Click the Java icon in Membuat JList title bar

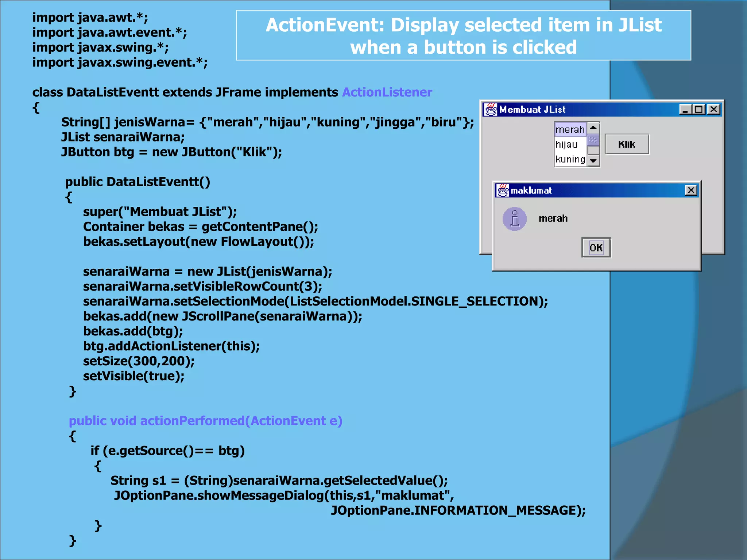pyautogui.click(x=491, y=109)
